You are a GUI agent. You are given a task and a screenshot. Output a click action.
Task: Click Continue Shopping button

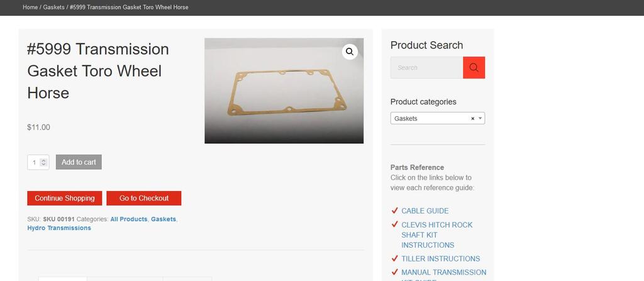click(65, 198)
